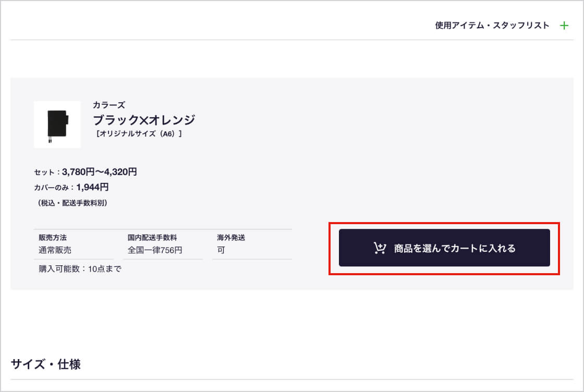Click the 購入可能数:10点まで limit text

click(80, 269)
